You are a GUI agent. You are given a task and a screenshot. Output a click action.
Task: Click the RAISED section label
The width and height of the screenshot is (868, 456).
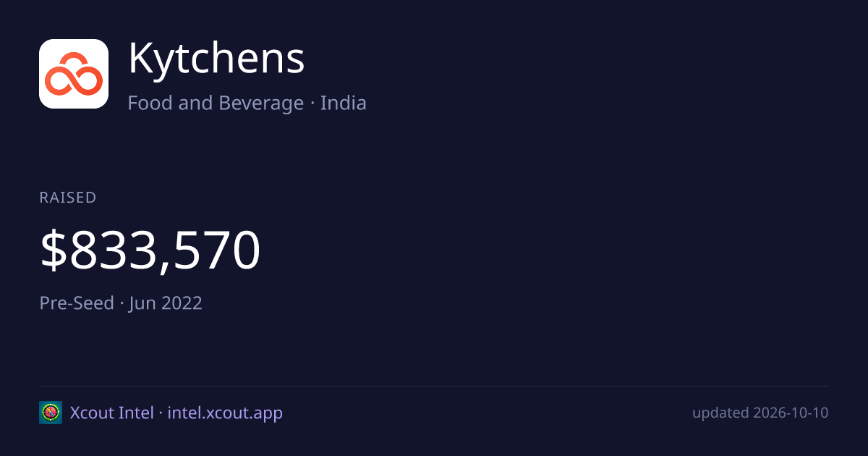68,198
